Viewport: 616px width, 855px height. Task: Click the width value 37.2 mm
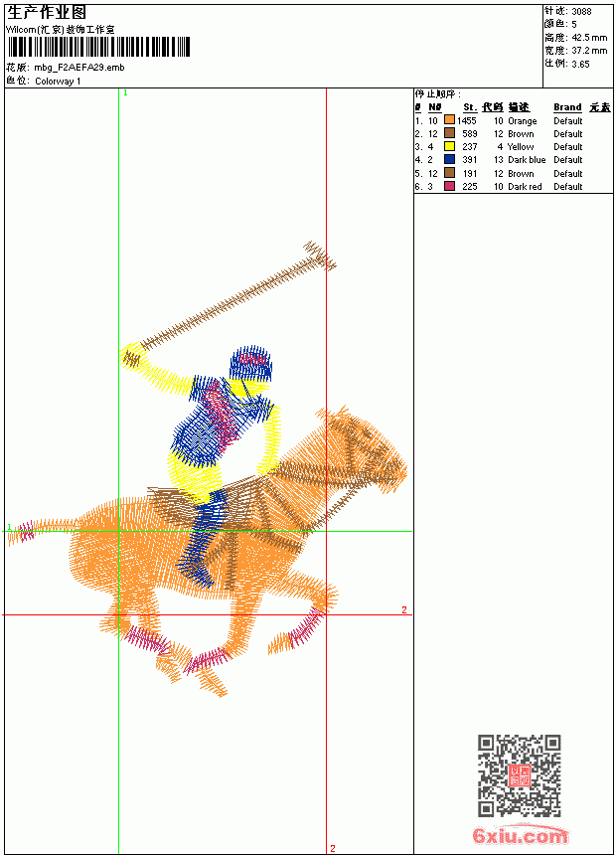589,50
